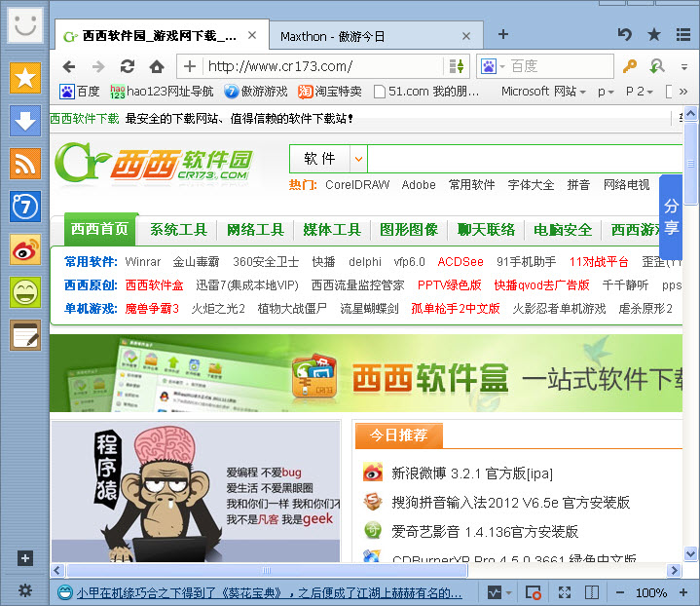Select the 西西首页 navigation tab
The image size is (700, 606).
tap(99, 229)
